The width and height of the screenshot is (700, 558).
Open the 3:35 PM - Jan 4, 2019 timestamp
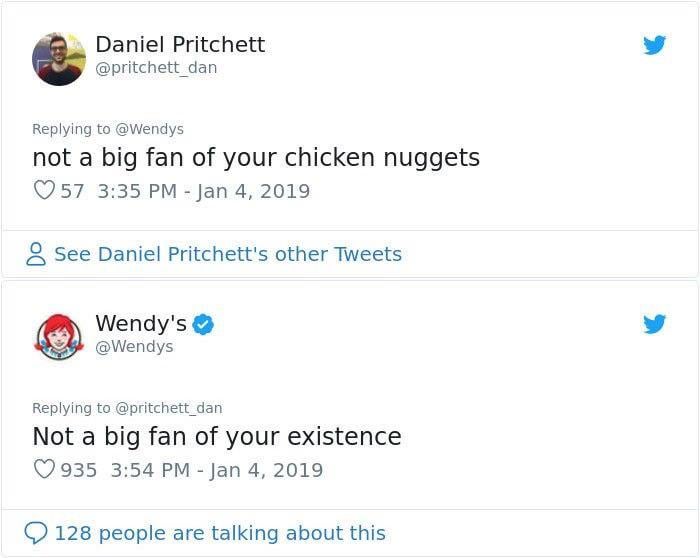(x=204, y=191)
